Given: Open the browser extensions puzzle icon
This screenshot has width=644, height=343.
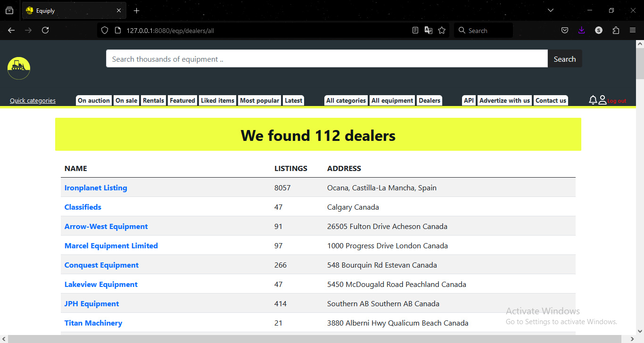Looking at the screenshot, I should 616,30.
